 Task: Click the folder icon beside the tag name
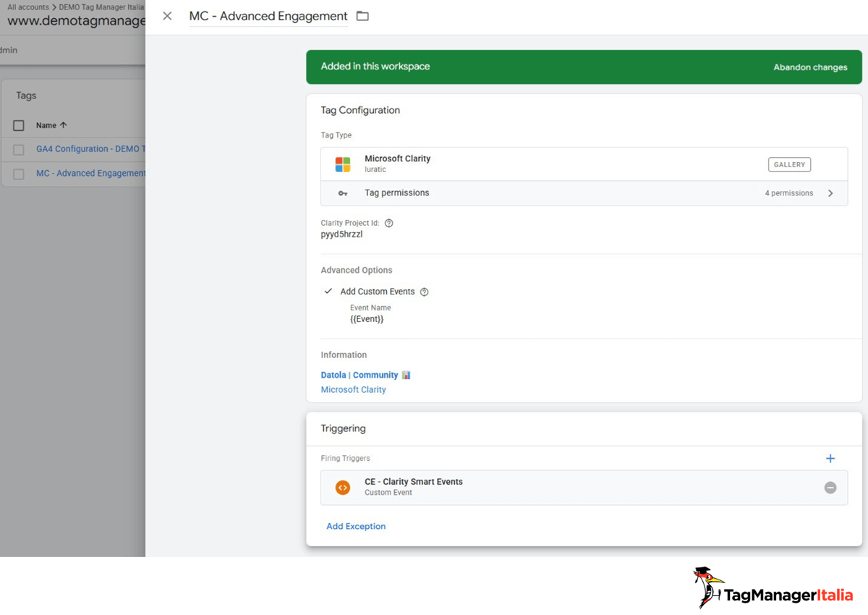pos(362,15)
